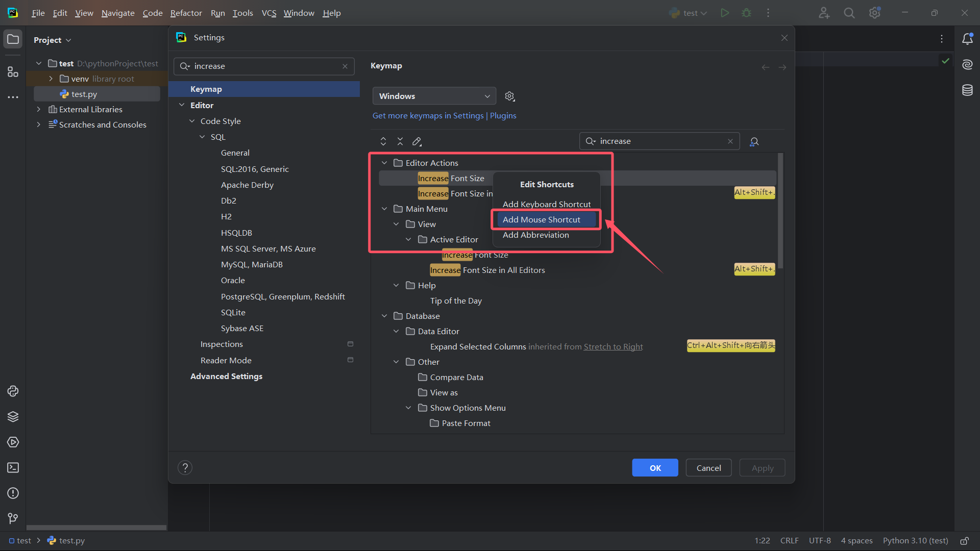Open the Windows keymap dropdown
The width and height of the screenshot is (980, 551).
pyautogui.click(x=434, y=96)
